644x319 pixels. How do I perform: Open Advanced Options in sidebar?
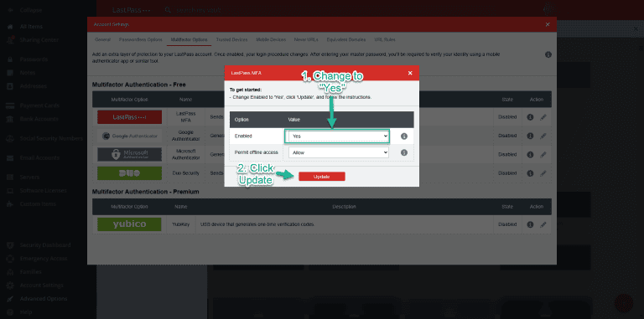pyautogui.click(x=44, y=299)
